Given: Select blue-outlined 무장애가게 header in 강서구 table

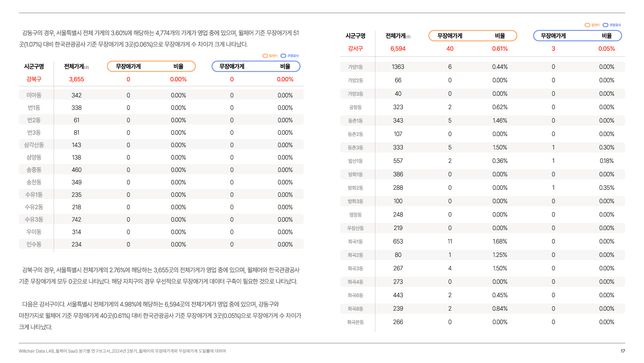Looking at the screenshot, I should click(x=553, y=36).
